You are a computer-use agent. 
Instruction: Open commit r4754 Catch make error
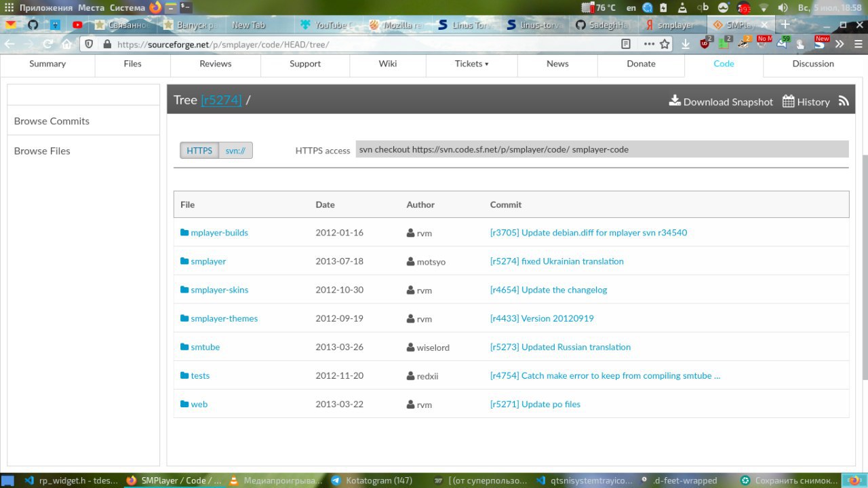coord(605,375)
